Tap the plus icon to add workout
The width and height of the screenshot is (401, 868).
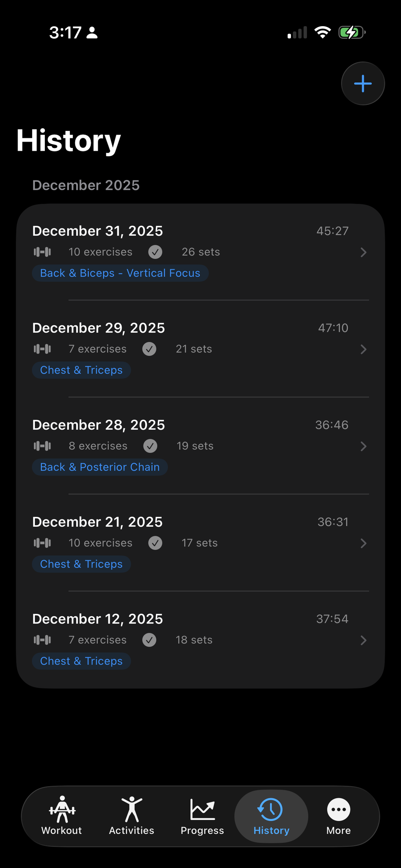363,84
